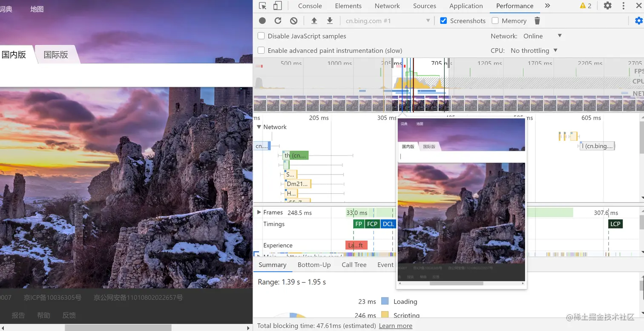The width and height of the screenshot is (644, 331).
Task: Open Performance capture settings gear
Action: pyautogui.click(x=638, y=20)
